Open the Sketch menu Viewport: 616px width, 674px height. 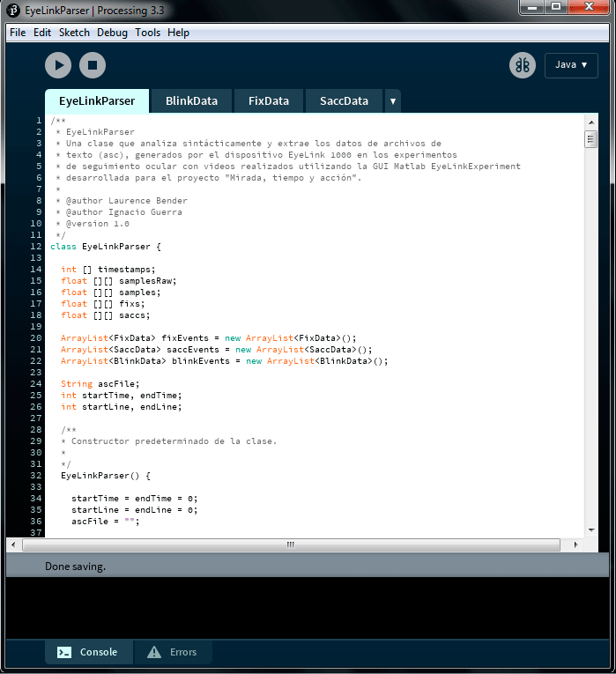[x=74, y=33]
